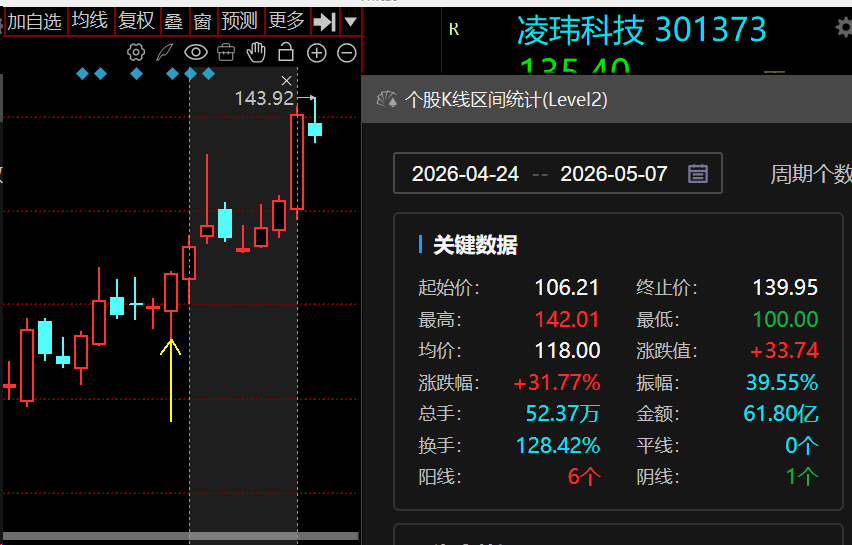Click the 周期个数 label
This screenshot has width=852, height=545.
point(811,174)
